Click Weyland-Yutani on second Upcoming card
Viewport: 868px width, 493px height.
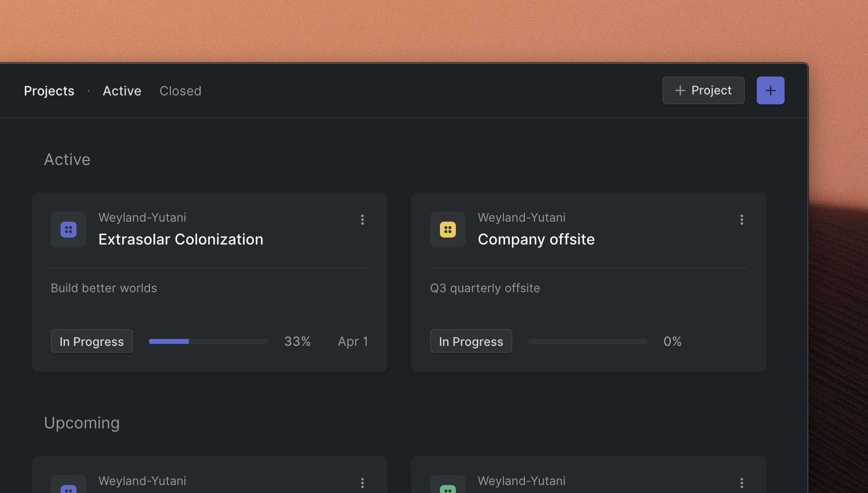pos(522,481)
